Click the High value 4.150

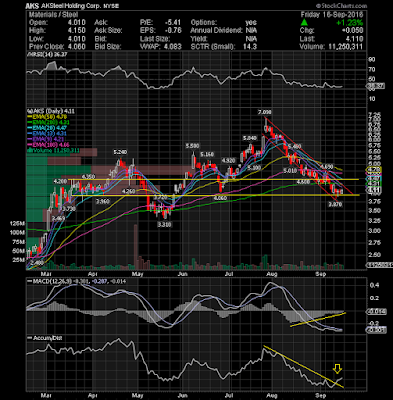(76, 31)
